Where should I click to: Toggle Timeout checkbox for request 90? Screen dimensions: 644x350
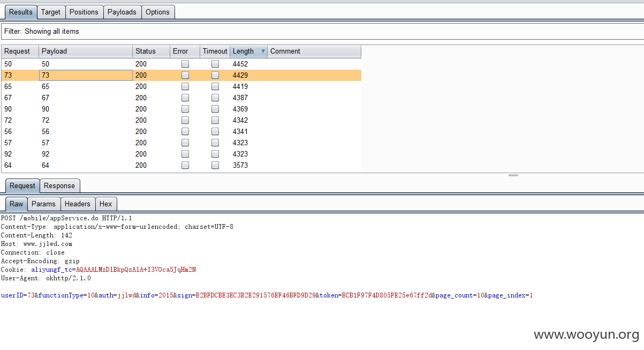215,109
